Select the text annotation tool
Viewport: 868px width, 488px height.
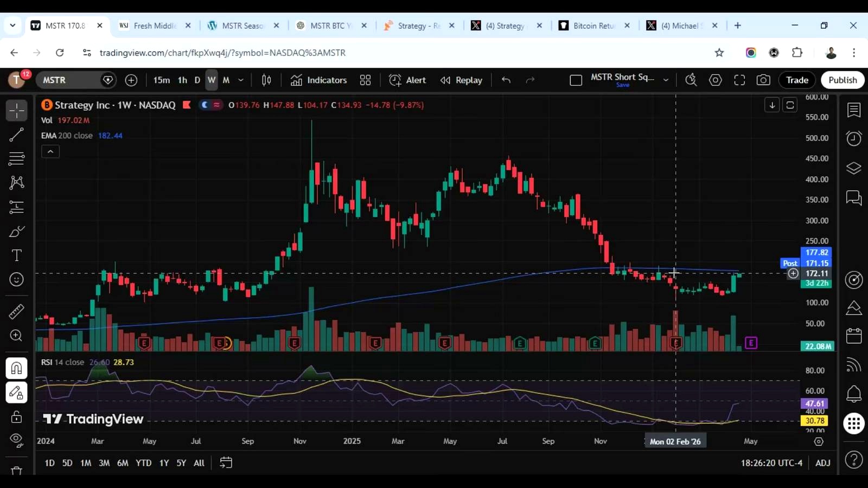(16, 255)
